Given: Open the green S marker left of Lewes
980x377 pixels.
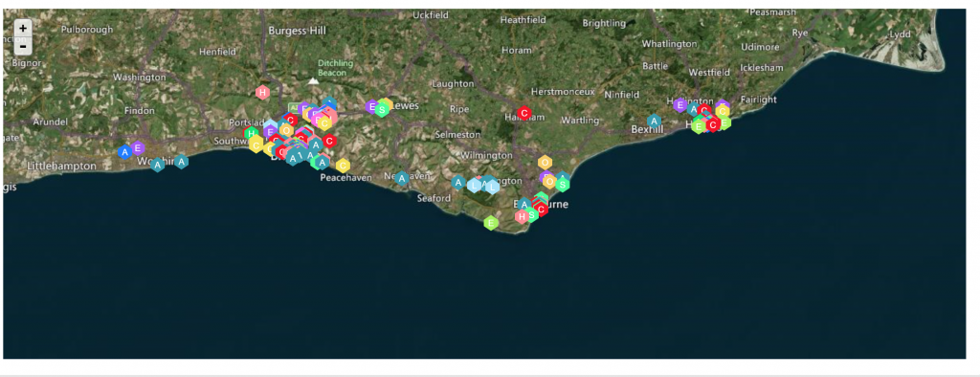Looking at the screenshot, I should (x=382, y=109).
